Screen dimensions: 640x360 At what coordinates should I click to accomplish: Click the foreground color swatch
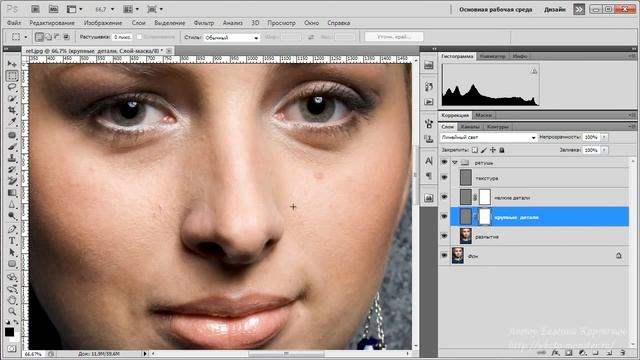pos(9,332)
